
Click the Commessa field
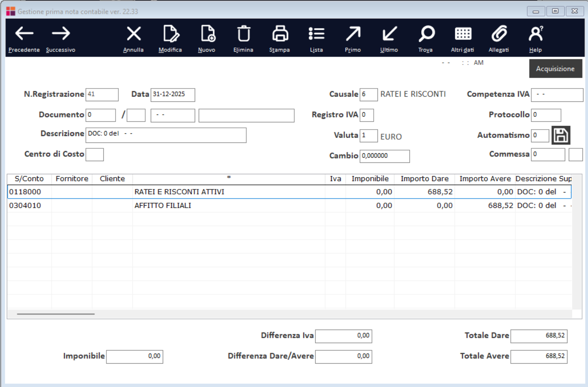click(x=548, y=155)
